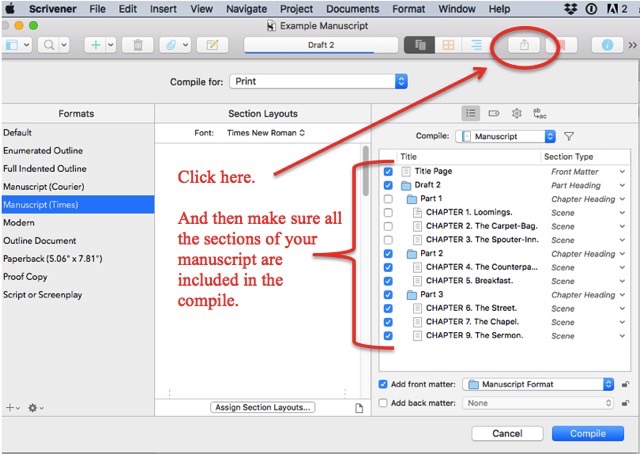Open Part 1 section type dropdown
The image size is (640, 454).
[x=622, y=199]
